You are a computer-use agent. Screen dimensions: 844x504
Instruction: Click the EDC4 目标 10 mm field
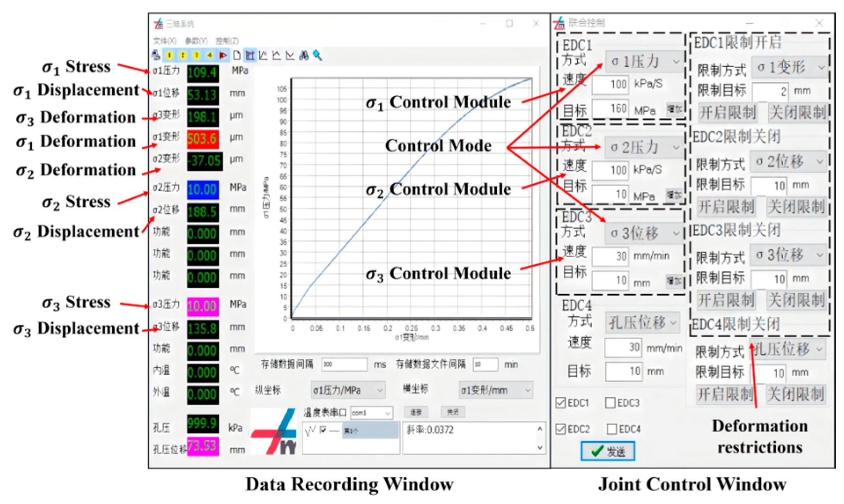point(624,372)
